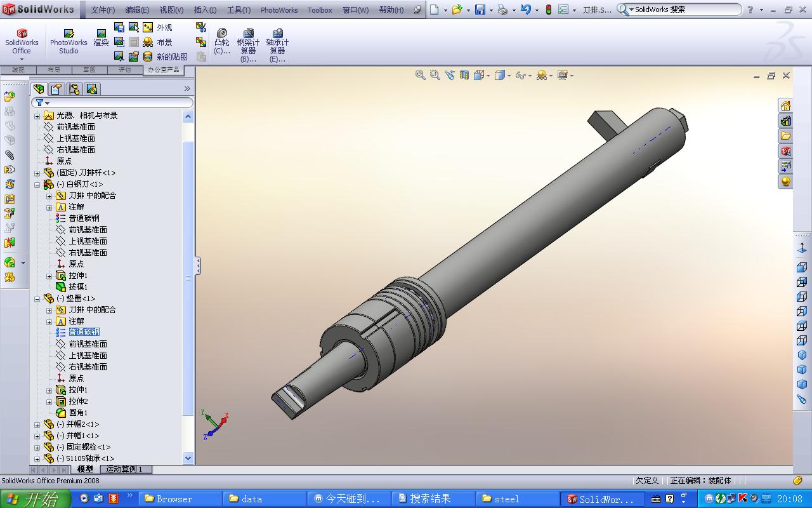The width and height of the screenshot is (812, 508).
Task: Click the Open file folder icon
Action: point(457,10)
